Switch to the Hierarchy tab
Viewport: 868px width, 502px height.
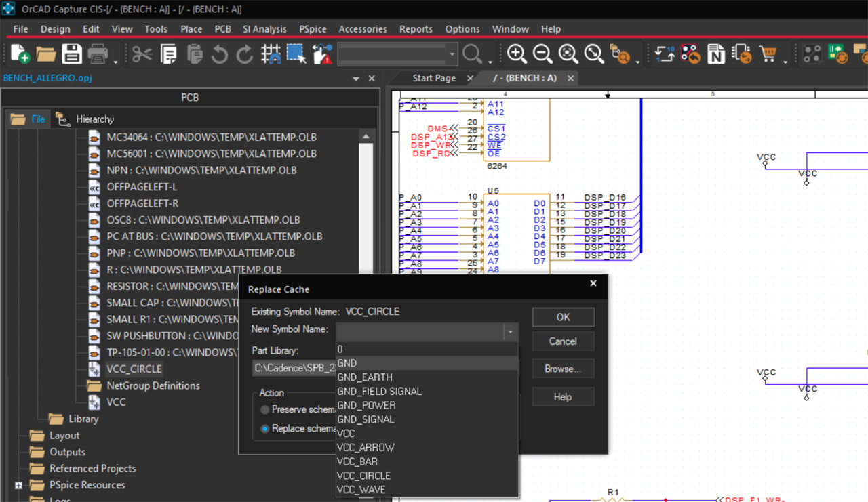click(85, 119)
